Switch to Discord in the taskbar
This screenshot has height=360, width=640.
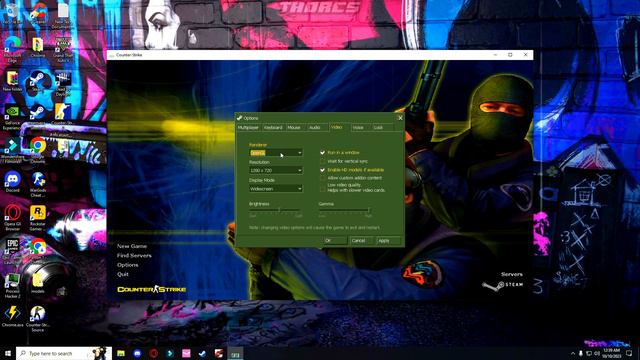click(x=137, y=353)
